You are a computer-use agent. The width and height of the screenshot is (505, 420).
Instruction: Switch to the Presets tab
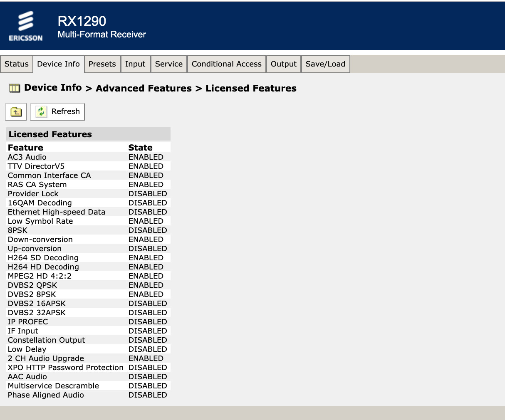click(x=102, y=64)
